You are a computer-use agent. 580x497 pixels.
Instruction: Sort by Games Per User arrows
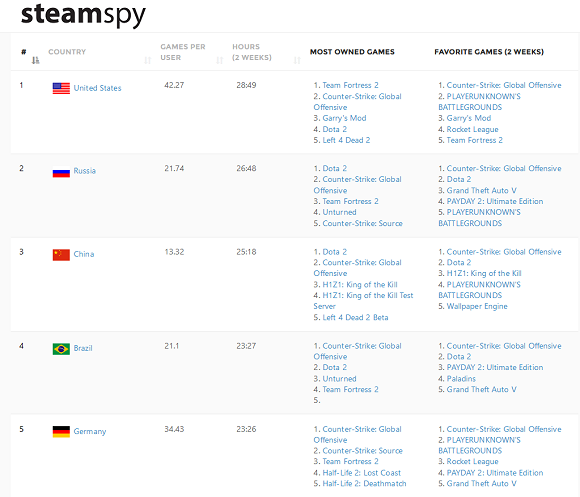[x=220, y=60]
